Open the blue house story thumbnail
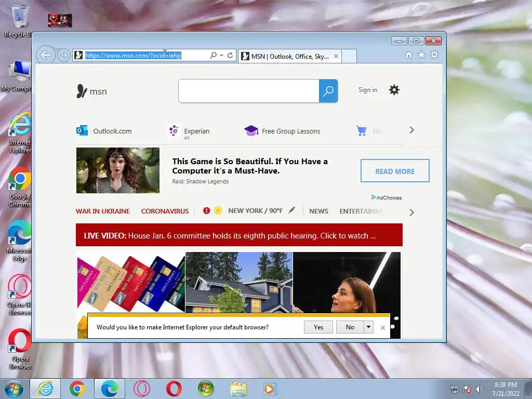This screenshot has width=532, height=399. pyautogui.click(x=239, y=282)
